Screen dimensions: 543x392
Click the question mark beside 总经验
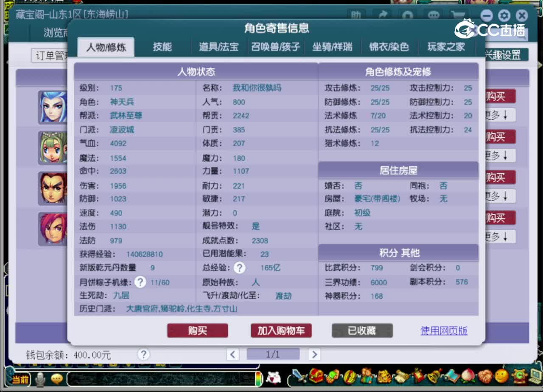[x=240, y=268]
